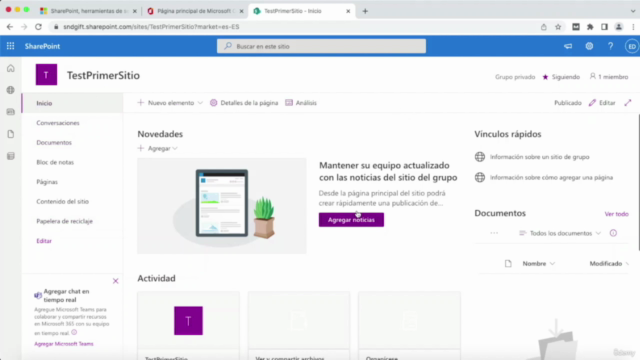Open Bloc de notas in site navigation
The height and width of the screenshot is (360, 640).
(55, 162)
